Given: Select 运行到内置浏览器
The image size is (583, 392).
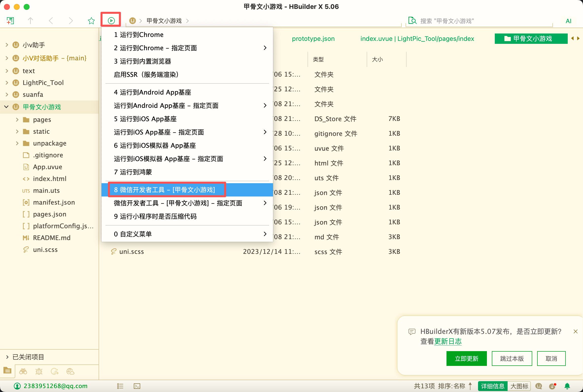Looking at the screenshot, I should (x=187, y=61).
